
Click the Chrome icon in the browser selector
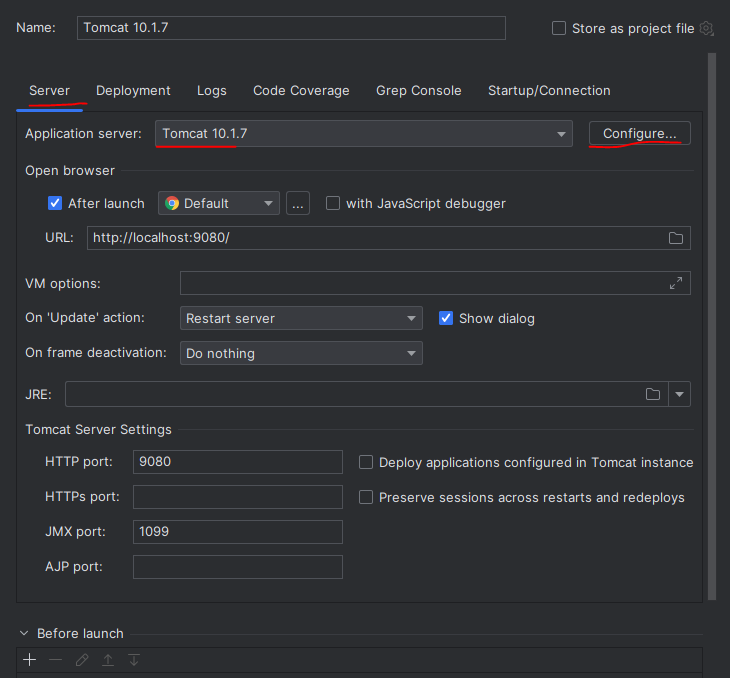[172, 203]
